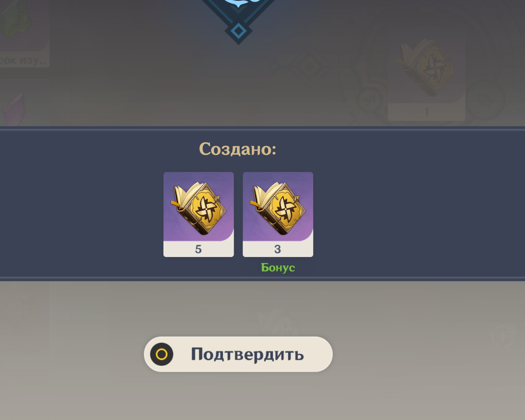The height and width of the screenshot is (420, 525).
Task: Click the yellow circle icon on Подтвердить
Action: coord(162,354)
